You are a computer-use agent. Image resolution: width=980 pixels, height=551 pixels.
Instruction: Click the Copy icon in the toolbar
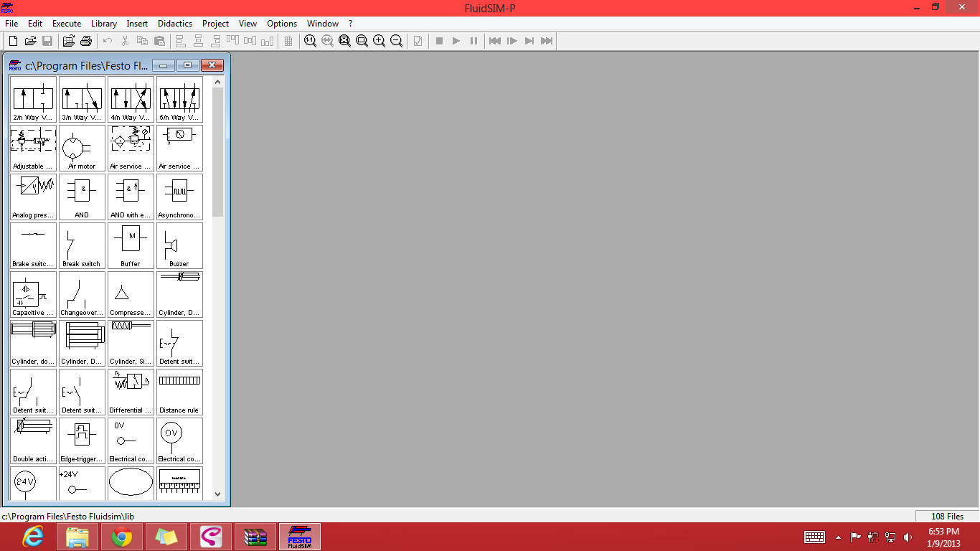[142, 41]
